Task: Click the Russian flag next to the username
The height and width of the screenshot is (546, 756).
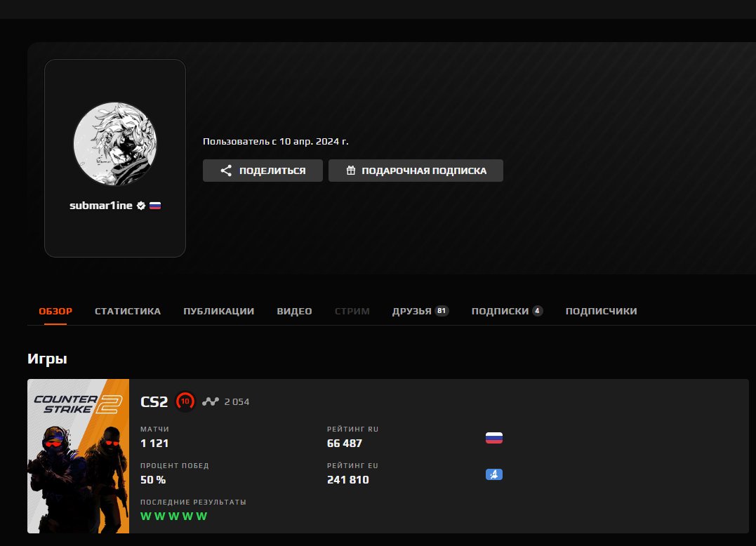Action: [x=155, y=206]
